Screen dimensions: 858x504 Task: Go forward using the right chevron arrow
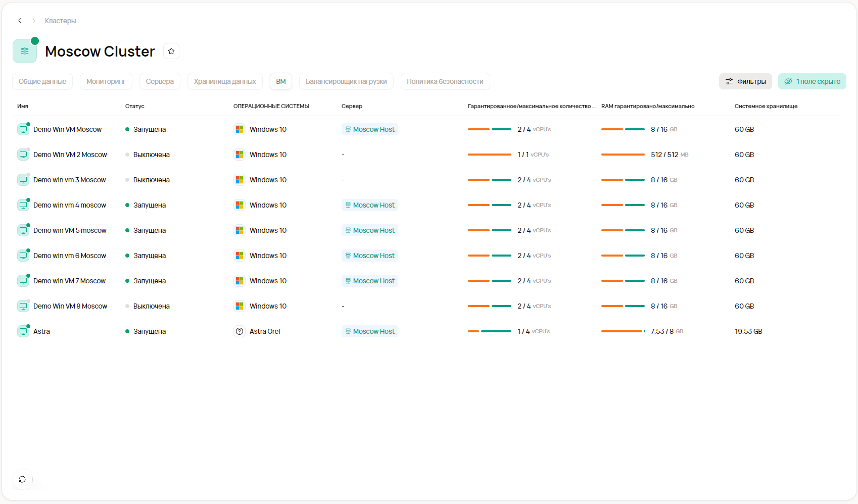[x=34, y=21]
